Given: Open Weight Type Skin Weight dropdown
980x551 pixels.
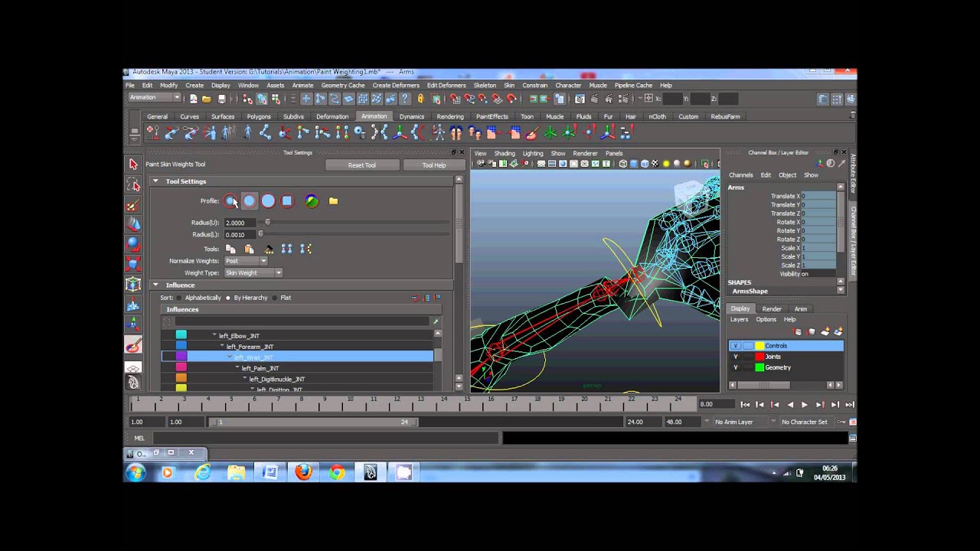Looking at the screenshot, I should [x=253, y=272].
